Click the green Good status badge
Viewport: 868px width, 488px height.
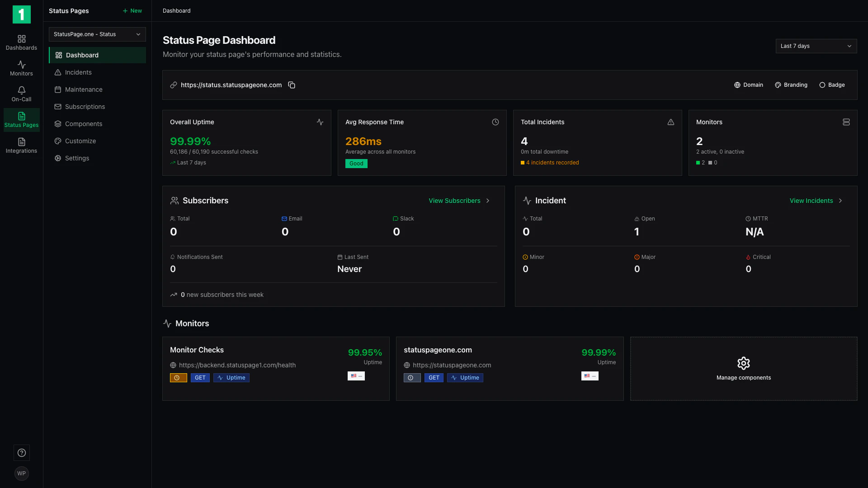coord(356,164)
